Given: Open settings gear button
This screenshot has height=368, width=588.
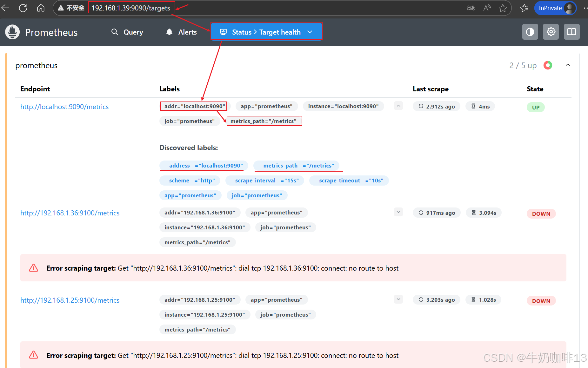Looking at the screenshot, I should pyautogui.click(x=551, y=32).
